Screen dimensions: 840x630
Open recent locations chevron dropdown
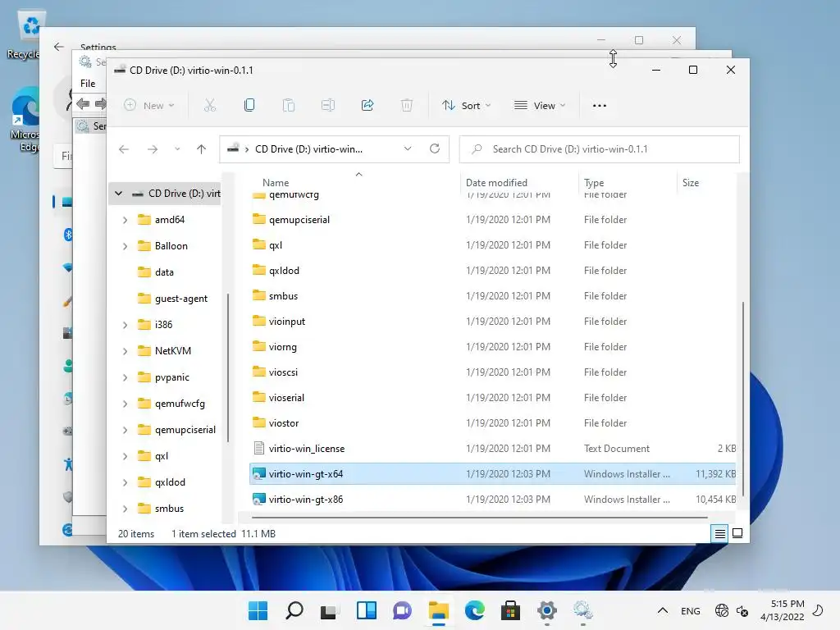[x=177, y=149]
